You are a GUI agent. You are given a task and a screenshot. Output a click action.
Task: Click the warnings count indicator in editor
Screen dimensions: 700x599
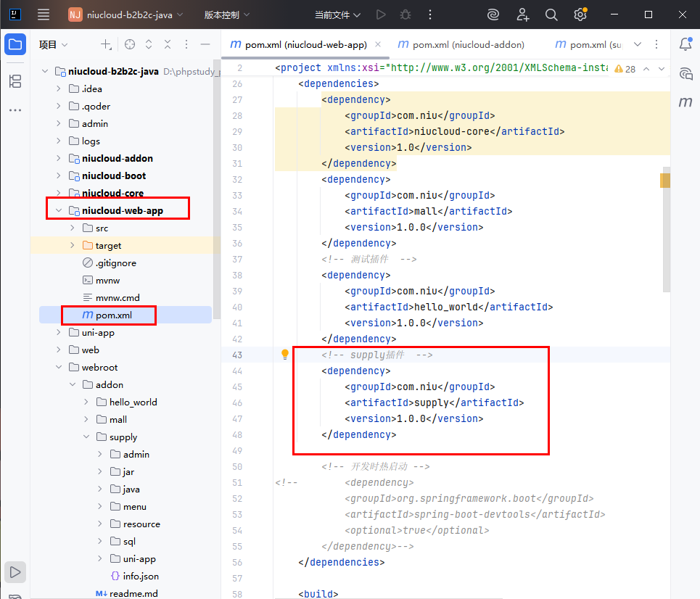(x=625, y=69)
